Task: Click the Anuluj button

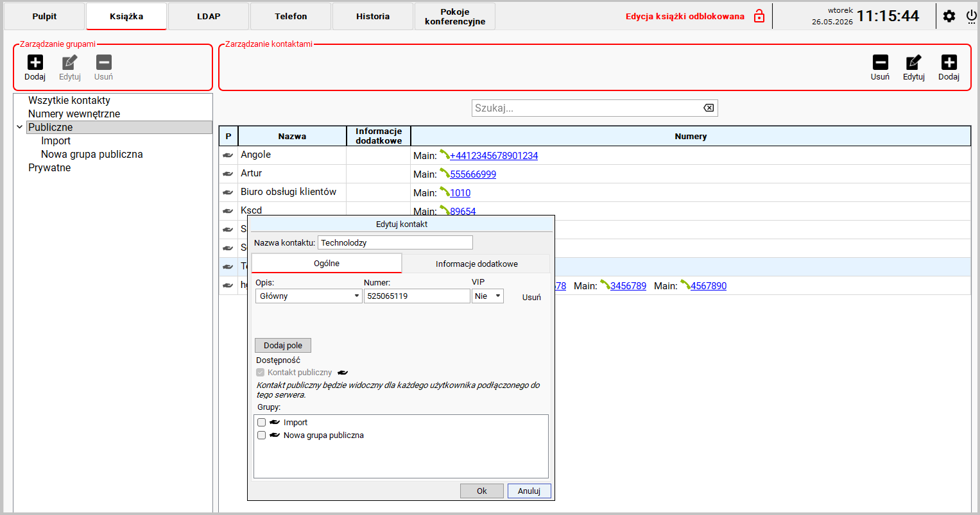Action: coord(529,491)
